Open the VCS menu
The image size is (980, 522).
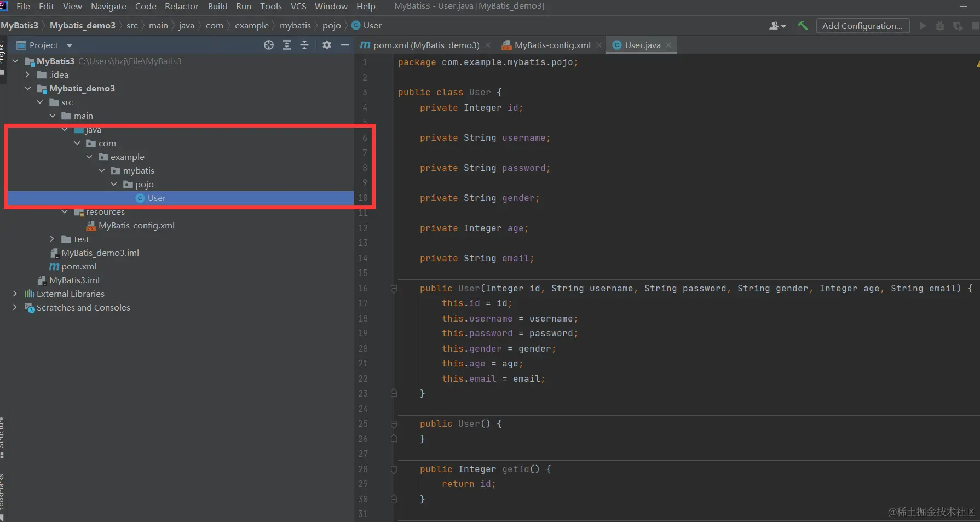click(298, 6)
